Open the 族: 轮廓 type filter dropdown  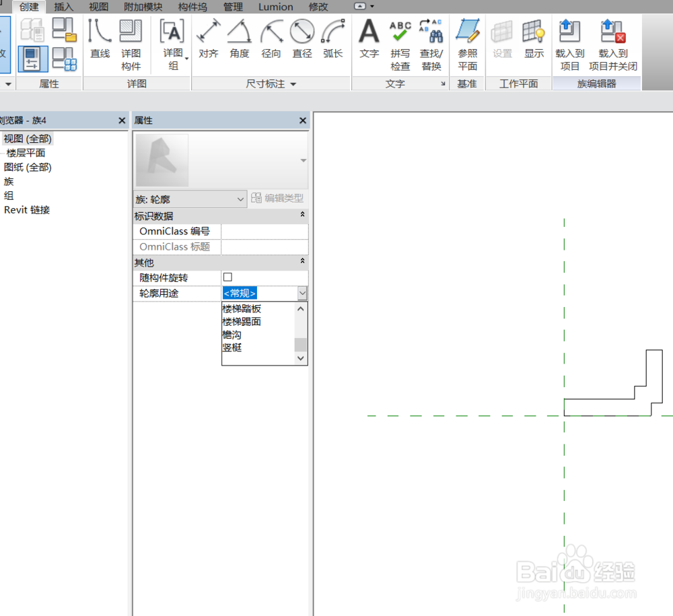[x=190, y=199]
